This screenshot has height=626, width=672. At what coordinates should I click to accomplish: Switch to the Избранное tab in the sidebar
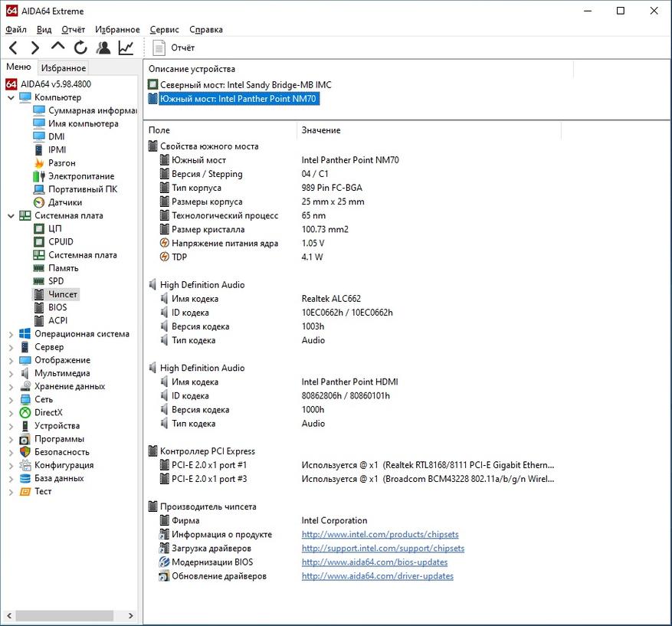[x=64, y=68]
